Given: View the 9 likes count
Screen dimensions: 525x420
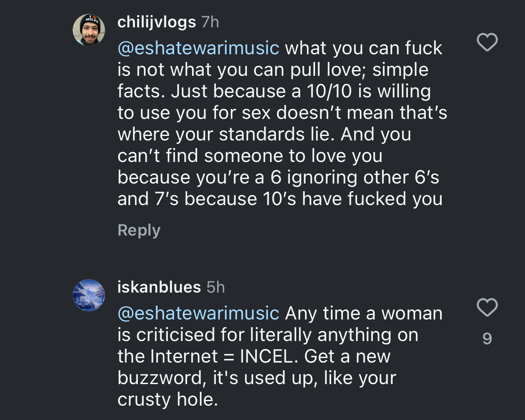Looking at the screenshot, I should tap(487, 338).
